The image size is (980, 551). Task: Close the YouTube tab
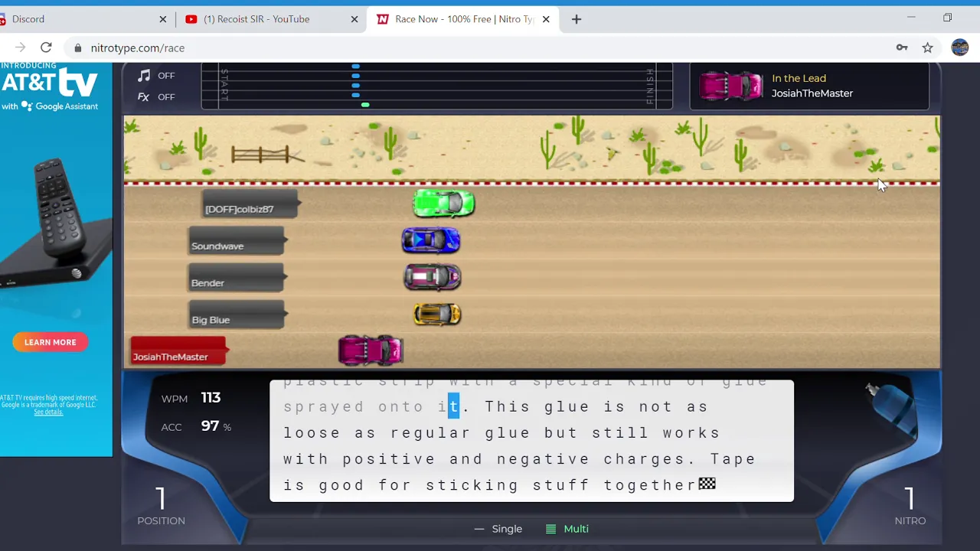pos(354,19)
